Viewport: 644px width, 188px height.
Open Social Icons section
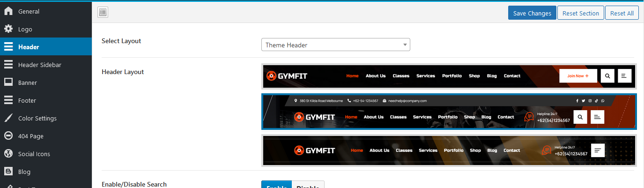[46, 154]
